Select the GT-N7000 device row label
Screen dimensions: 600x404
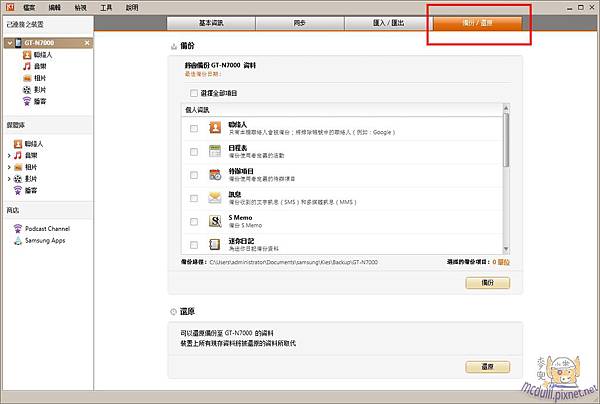[39, 43]
